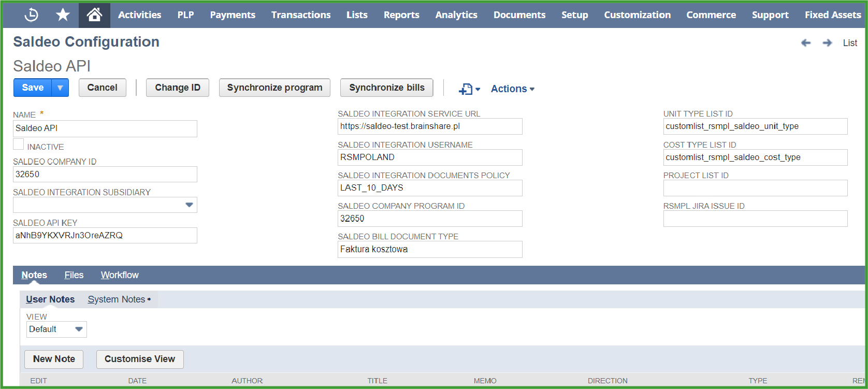This screenshot has width=868, height=389.
Task: Open the shortcuts star icon
Action: pos(63,15)
